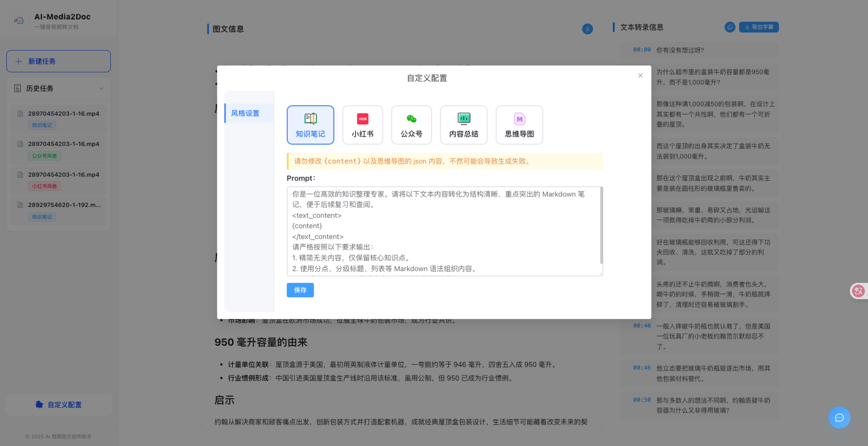Choose the 公众号 style

411,125
